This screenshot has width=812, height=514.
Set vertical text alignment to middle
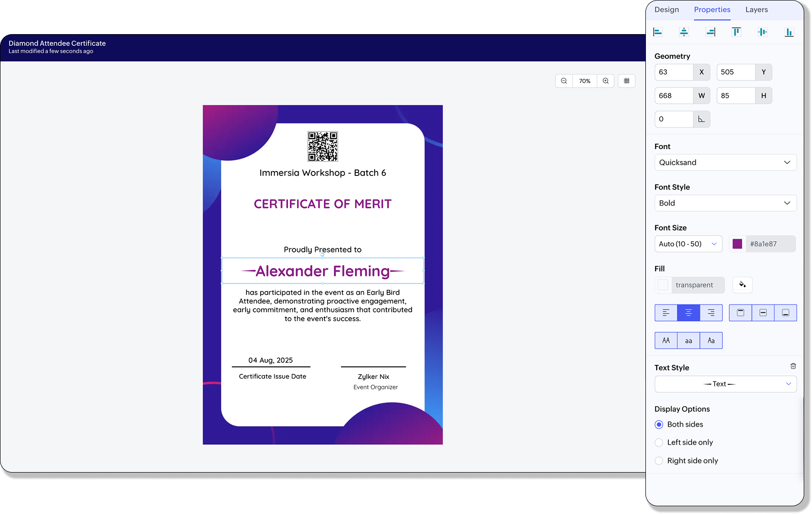763,313
